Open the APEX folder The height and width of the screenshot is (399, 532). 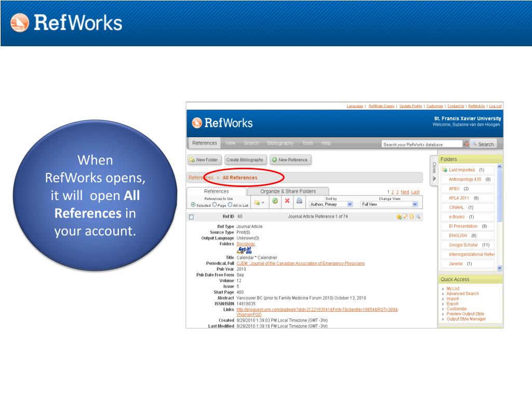coord(454,189)
